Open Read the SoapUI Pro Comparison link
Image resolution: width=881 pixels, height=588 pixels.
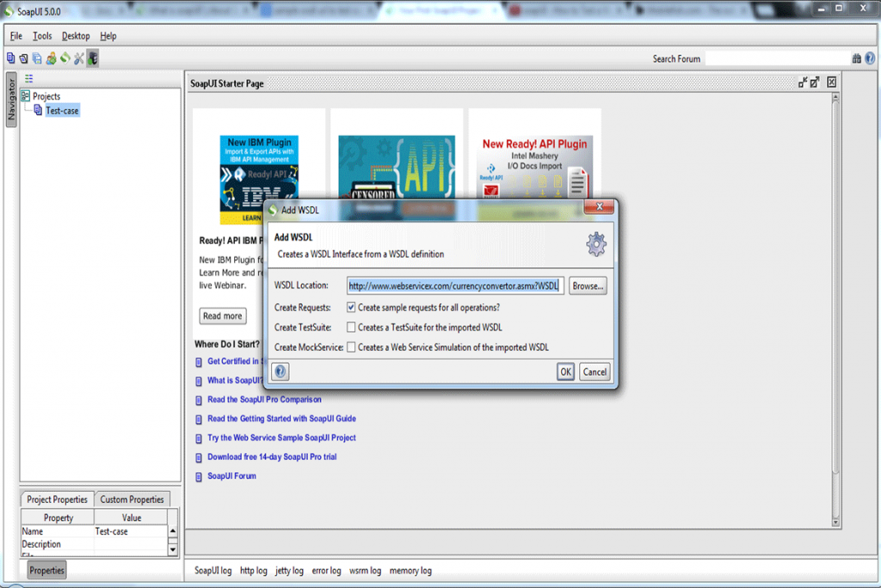(265, 399)
